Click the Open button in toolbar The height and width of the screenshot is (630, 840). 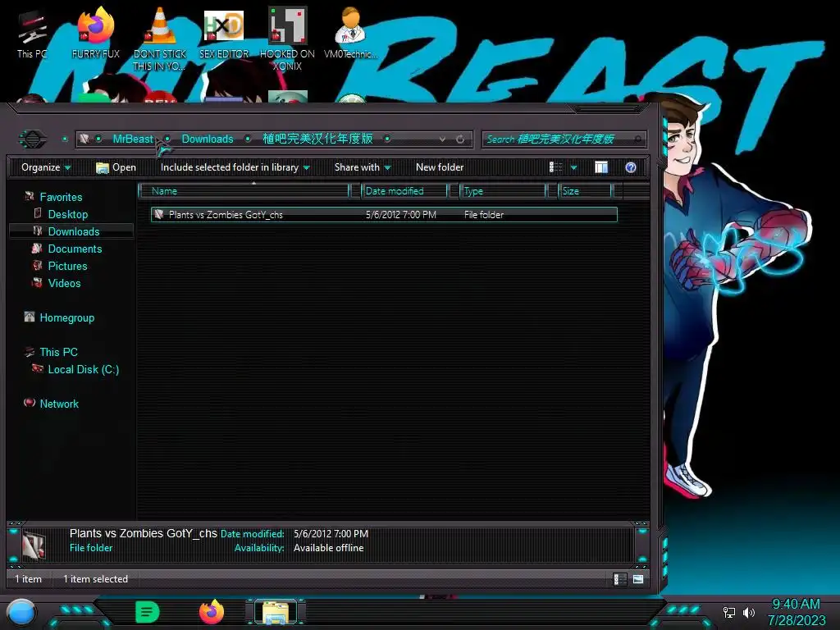point(116,167)
